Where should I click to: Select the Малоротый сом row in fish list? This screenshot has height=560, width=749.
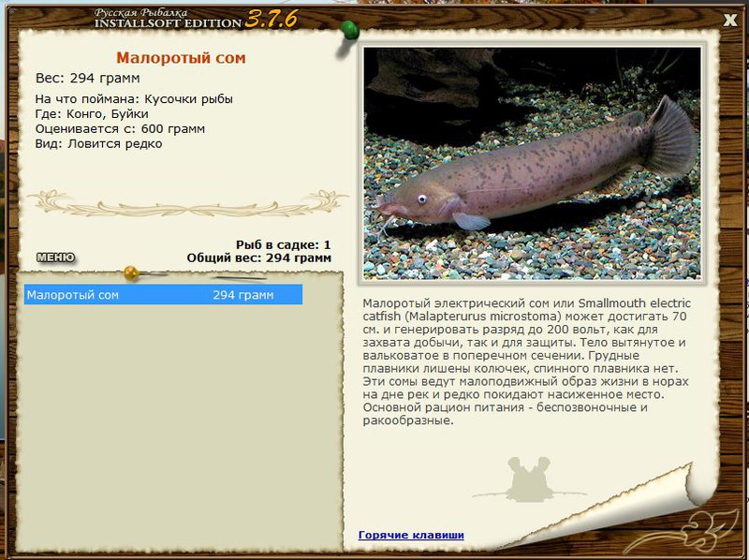(163, 295)
